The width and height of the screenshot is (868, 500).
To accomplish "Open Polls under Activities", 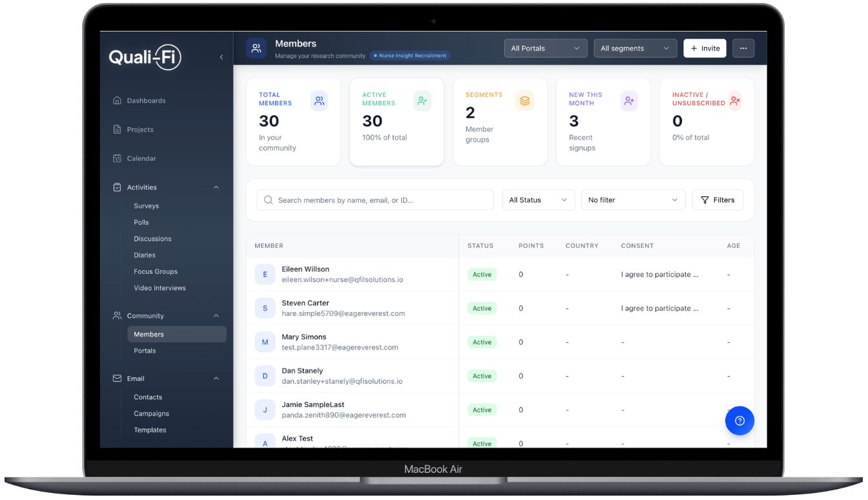I will click(x=141, y=222).
